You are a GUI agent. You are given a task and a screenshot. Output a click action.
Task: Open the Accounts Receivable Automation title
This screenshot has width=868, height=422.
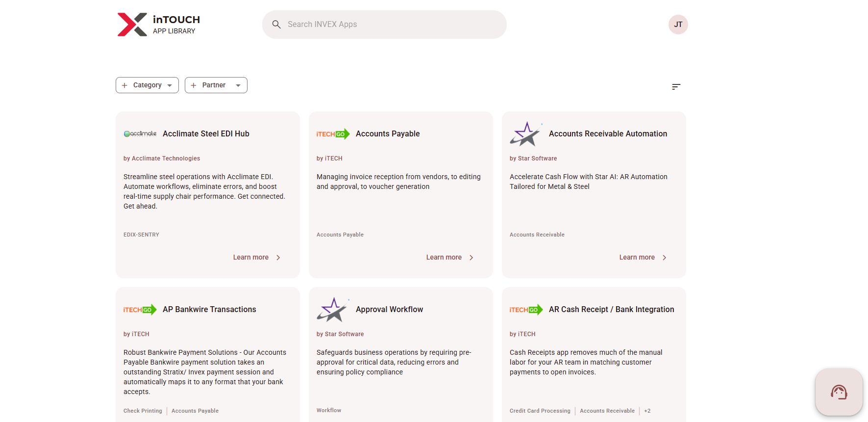click(608, 133)
